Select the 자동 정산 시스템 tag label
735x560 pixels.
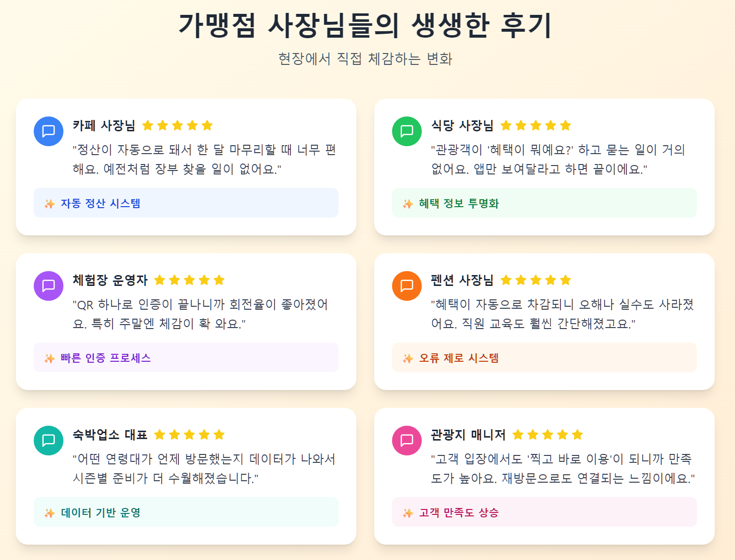(x=101, y=204)
